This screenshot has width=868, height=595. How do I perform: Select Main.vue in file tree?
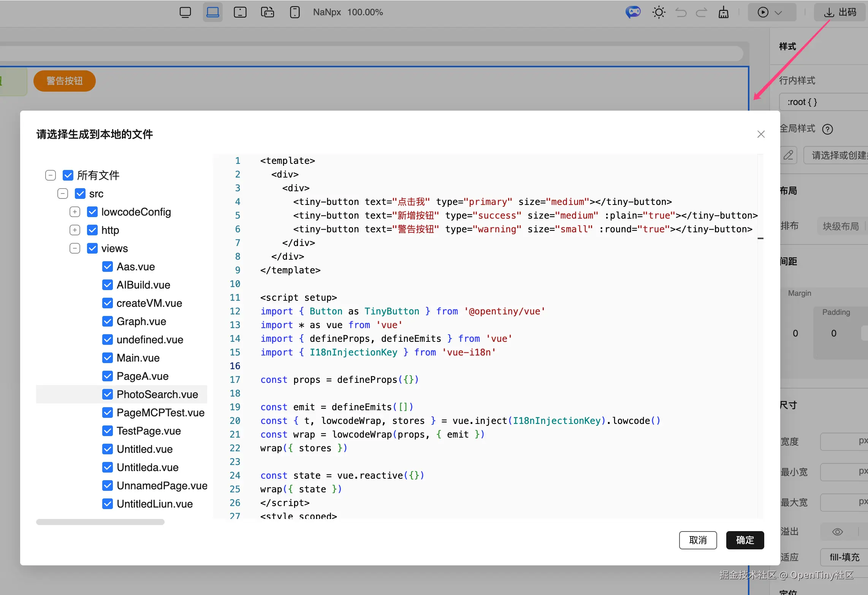pyautogui.click(x=138, y=358)
